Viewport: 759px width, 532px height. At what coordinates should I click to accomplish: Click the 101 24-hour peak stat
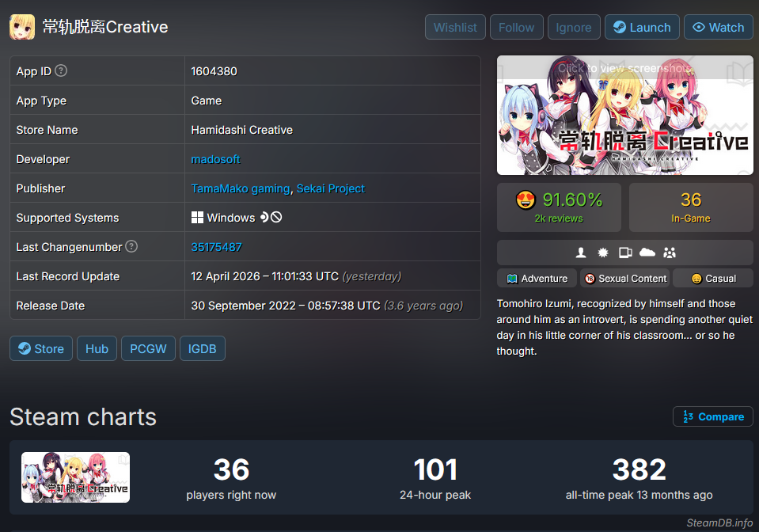pos(435,478)
